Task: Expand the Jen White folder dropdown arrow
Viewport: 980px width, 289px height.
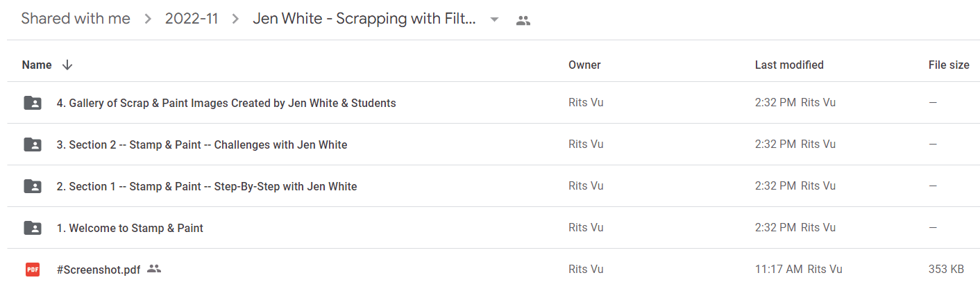Action: pyautogui.click(x=494, y=19)
